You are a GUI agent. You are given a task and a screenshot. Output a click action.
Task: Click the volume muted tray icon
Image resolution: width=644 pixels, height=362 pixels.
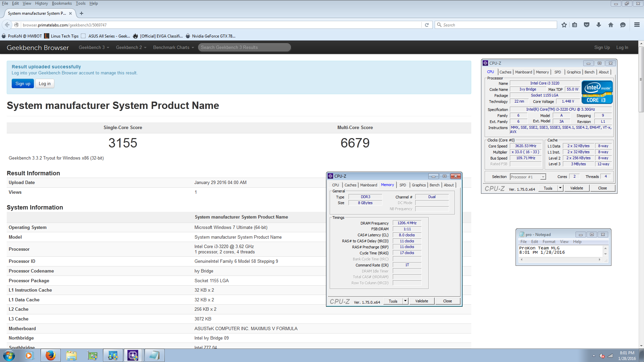coord(602,356)
